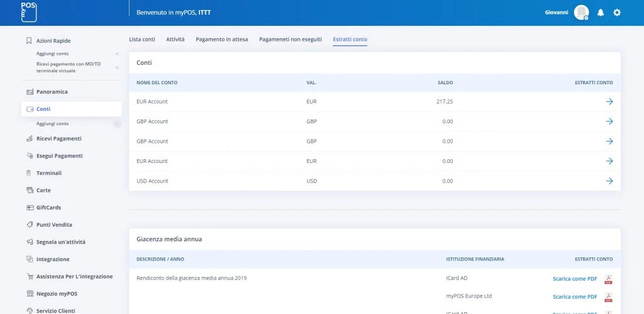Open statement arrow for first EUR Account
Screen dimensions: 644x314
coord(609,101)
